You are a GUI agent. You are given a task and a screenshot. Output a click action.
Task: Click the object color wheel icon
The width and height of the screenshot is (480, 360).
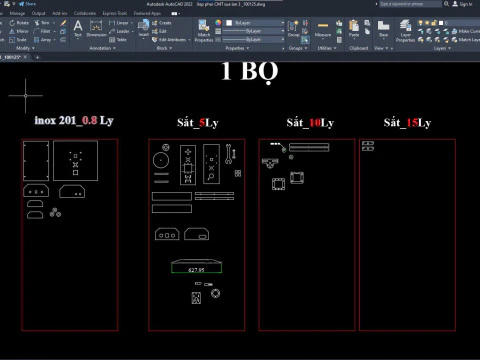(218, 23)
